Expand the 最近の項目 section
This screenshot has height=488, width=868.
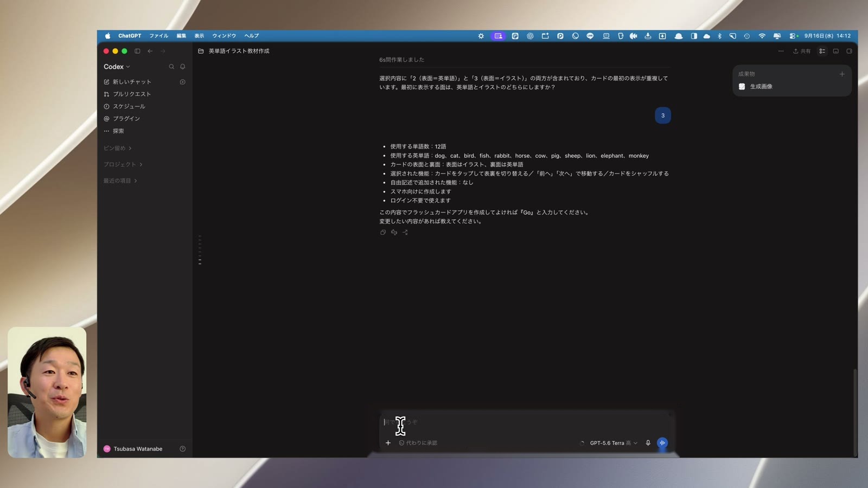120,181
